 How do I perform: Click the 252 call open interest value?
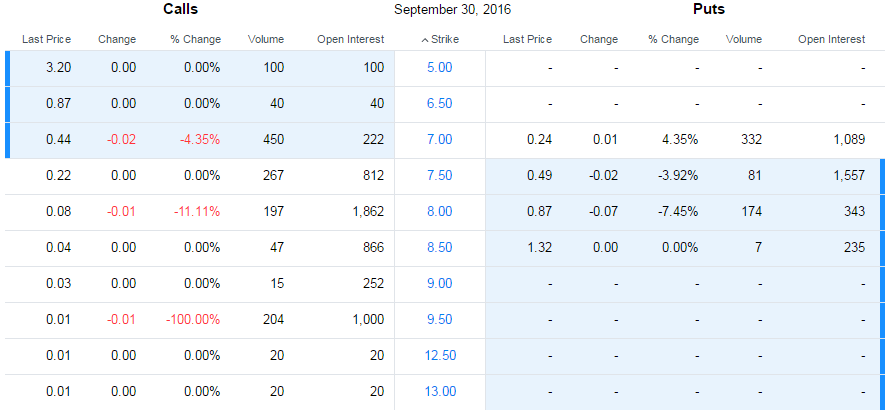tap(374, 284)
